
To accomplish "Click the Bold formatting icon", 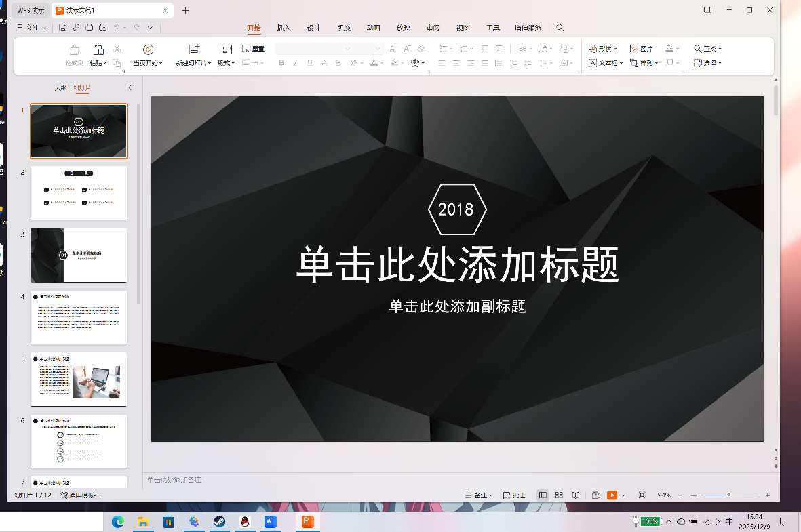I will [x=281, y=63].
